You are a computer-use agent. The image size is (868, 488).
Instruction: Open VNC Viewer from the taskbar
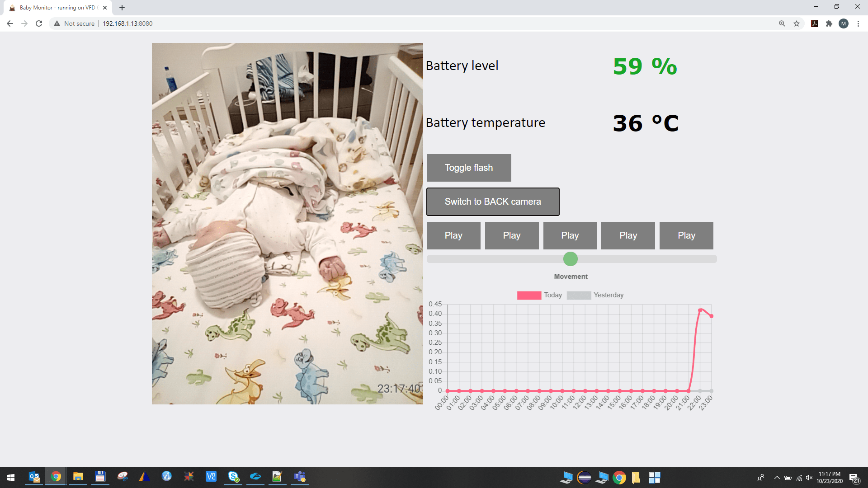click(211, 477)
